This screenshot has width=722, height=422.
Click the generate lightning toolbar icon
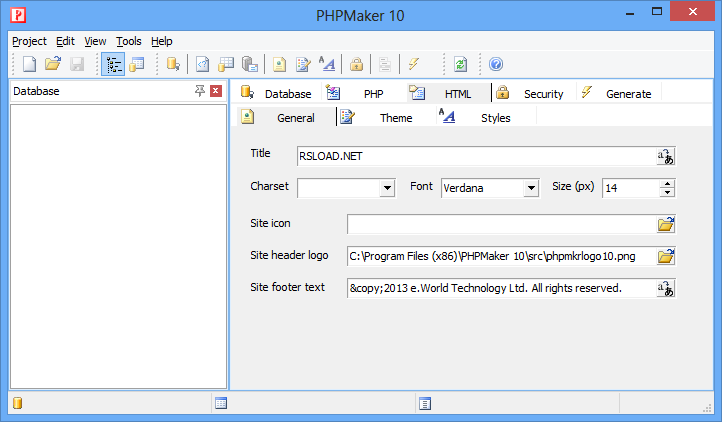[x=413, y=64]
